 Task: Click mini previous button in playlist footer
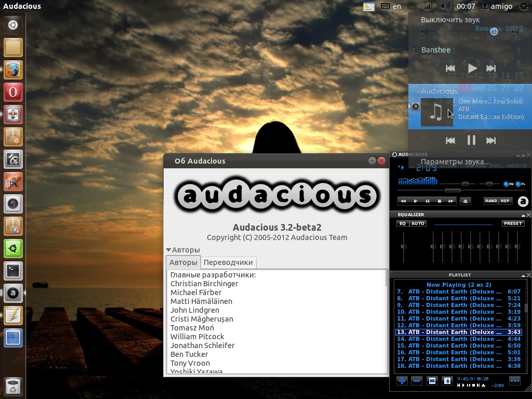click(459, 385)
